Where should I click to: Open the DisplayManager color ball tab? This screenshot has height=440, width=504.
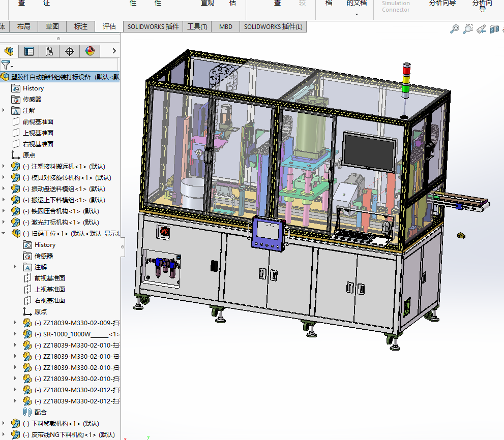click(x=90, y=51)
